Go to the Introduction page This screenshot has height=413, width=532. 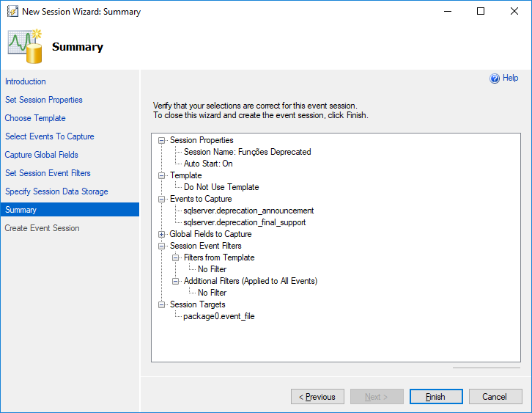pos(26,81)
